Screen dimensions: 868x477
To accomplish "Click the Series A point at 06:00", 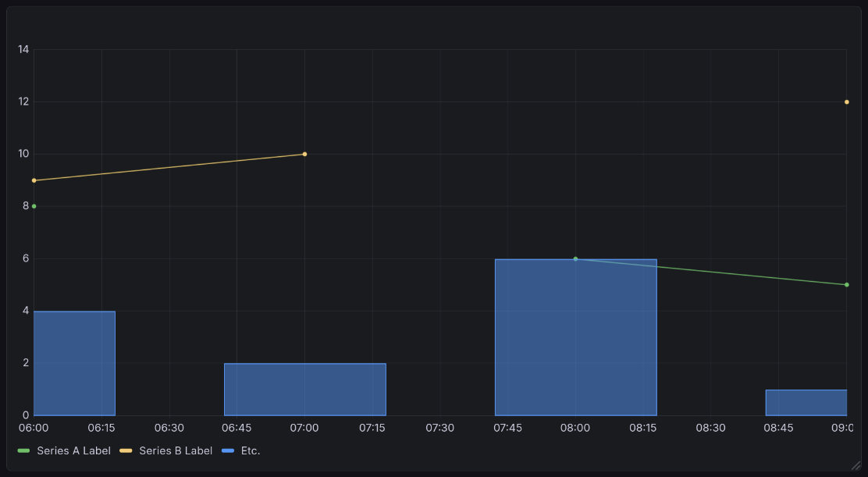I will [x=33, y=205].
